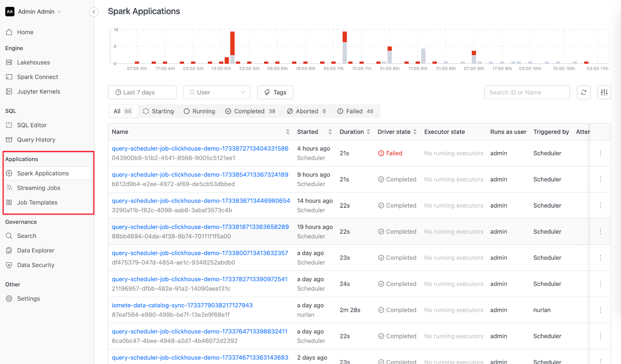The height and width of the screenshot is (364, 621).
Task: Open the Lakehouses sidebar item
Action: click(x=33, y=62)
